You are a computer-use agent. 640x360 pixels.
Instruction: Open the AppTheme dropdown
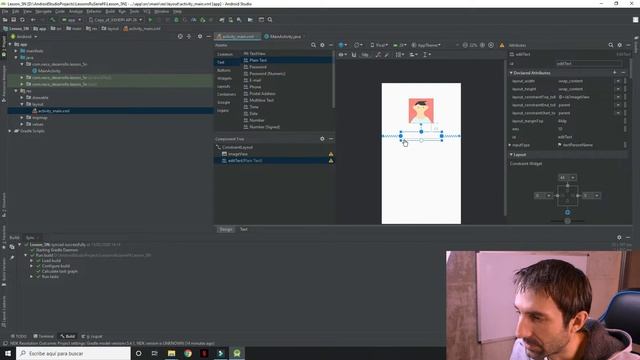click(x=426, y=45)
